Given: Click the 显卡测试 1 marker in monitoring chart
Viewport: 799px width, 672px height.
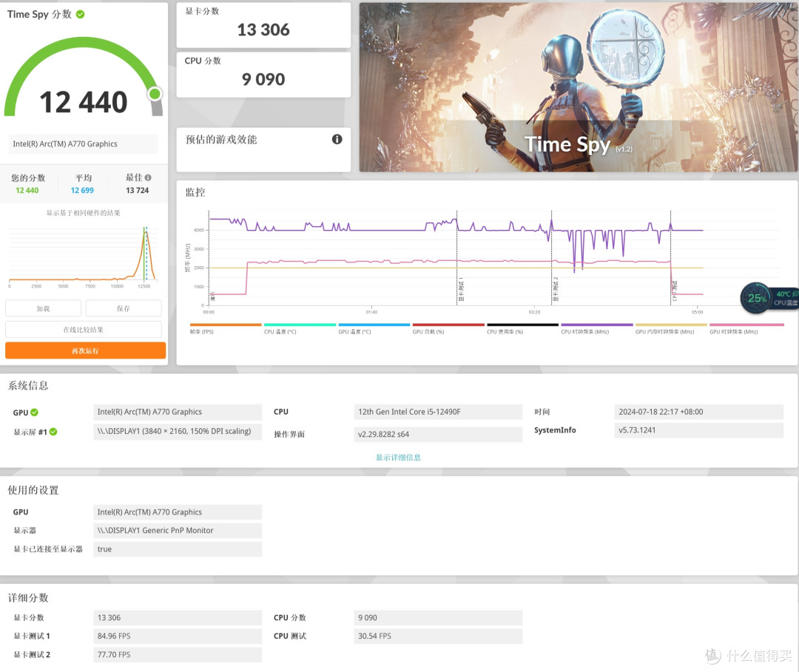Looking at the screenshot, I should [x=461, y=290].
